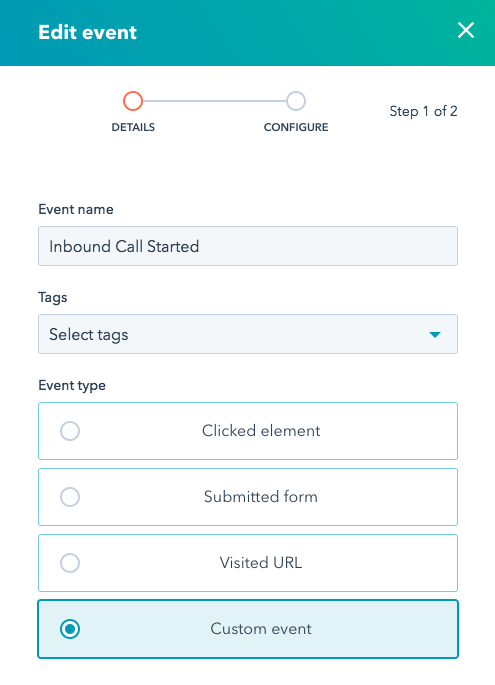Click the Custom event option label
This screenshot has width=495, height=685.
[261, 629]
